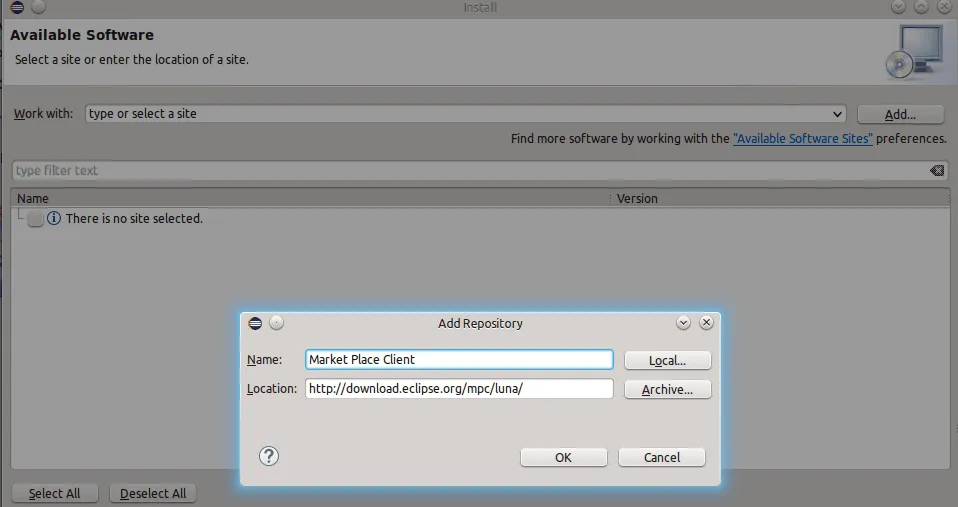Click the Local... button to browse folders
This screenshot has width=958, height=507.
pyautogui.click(x=667, y=360)
